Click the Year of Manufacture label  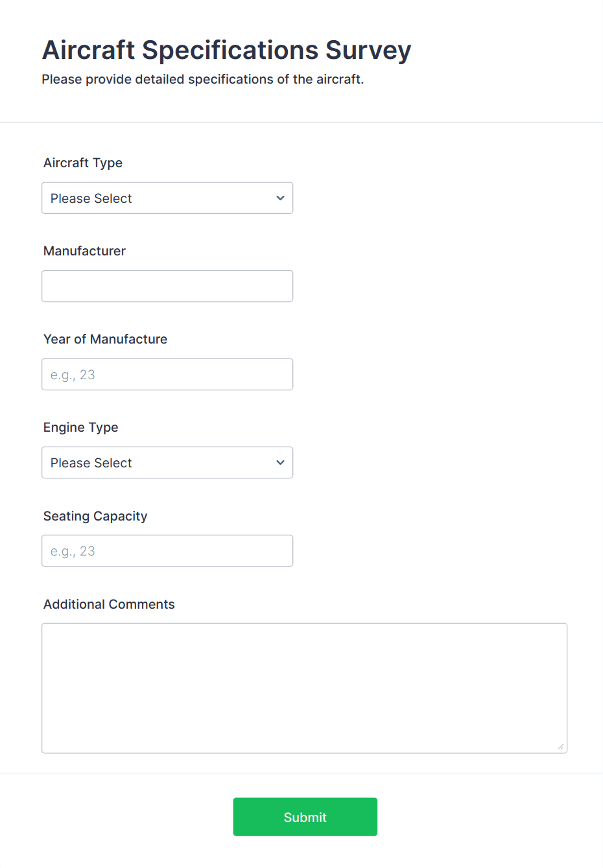tap(105, 339)
